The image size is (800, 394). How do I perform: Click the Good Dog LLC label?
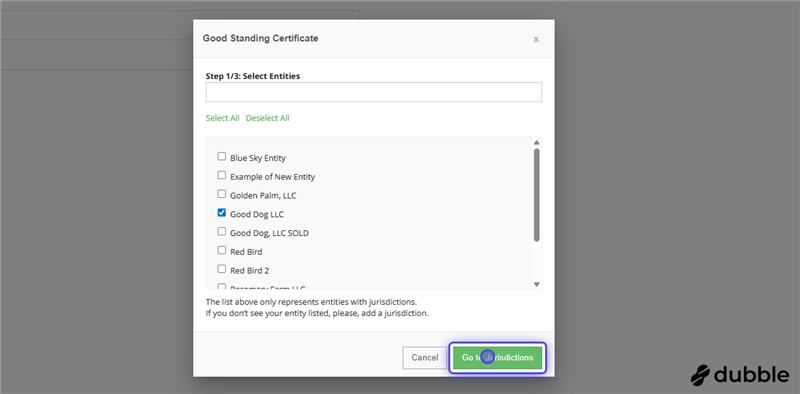coord(257,214)
